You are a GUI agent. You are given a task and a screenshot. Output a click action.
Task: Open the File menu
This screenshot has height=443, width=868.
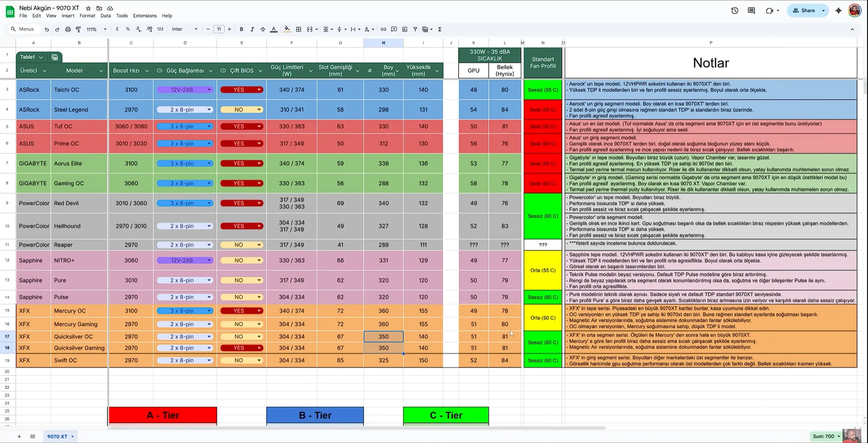pyautogui.click(x=23, y=16)
